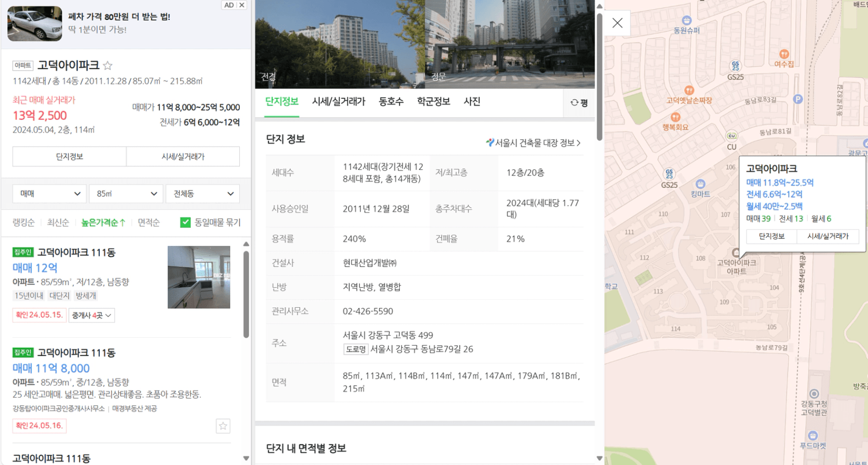Viewport: 868px width, 465px height.
Task: Click the 도로명 address badge
Action: 356,349
